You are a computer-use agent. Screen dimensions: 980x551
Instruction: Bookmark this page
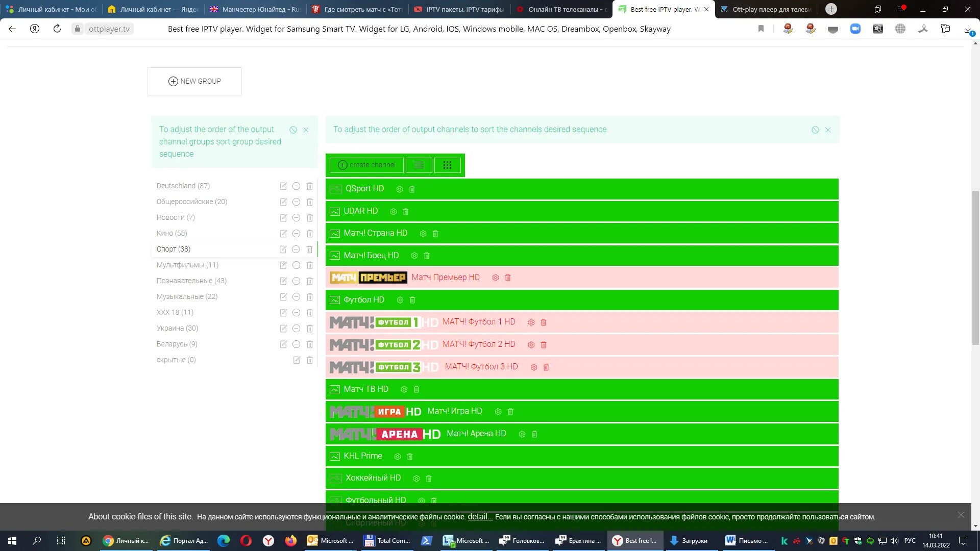coord(761,29)
